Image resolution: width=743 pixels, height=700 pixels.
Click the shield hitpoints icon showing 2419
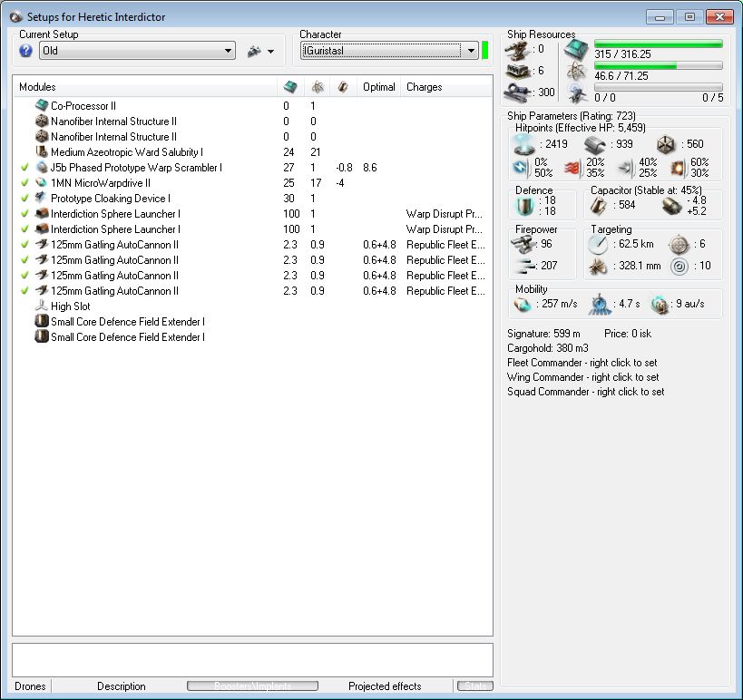(524, 144)
